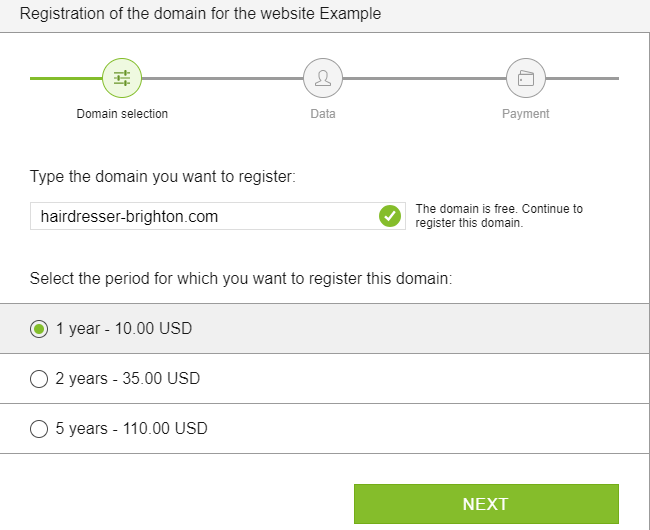
Task: Click the NEXT button
Action: coord(486,504)
